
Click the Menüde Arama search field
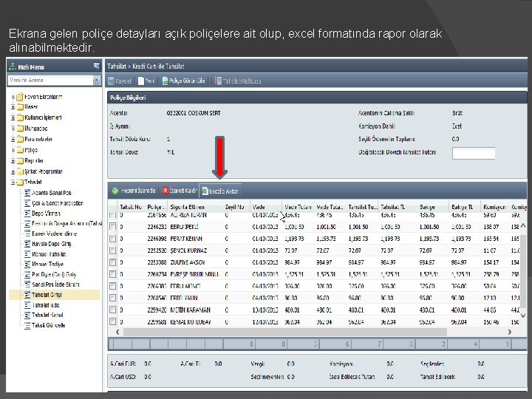pos(50,80)
